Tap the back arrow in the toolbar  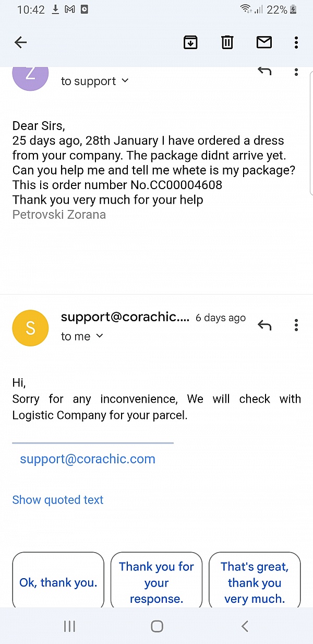20,42
